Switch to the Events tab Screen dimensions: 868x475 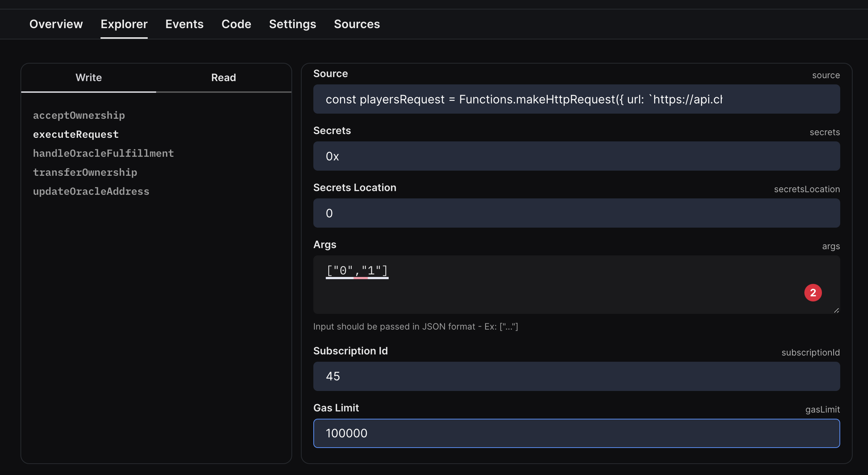pos(184,24)
